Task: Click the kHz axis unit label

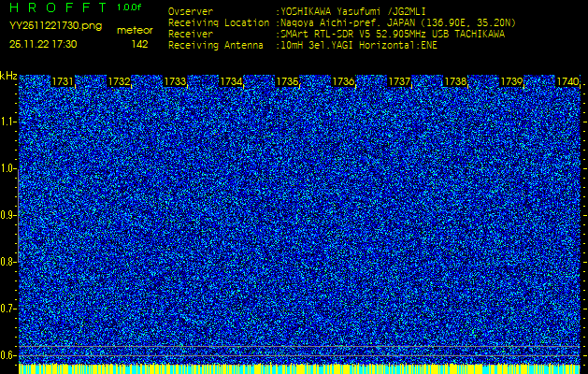Action: 8,76
